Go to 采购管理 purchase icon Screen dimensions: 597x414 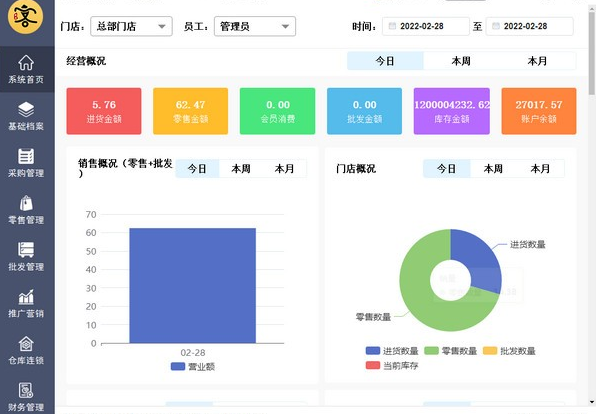pos(26,157)
